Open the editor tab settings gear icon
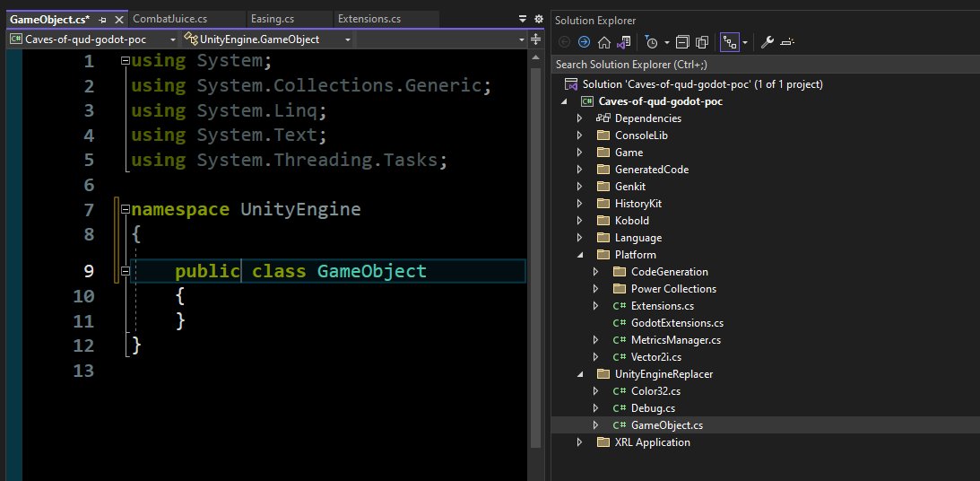 (x=538, y=19)
